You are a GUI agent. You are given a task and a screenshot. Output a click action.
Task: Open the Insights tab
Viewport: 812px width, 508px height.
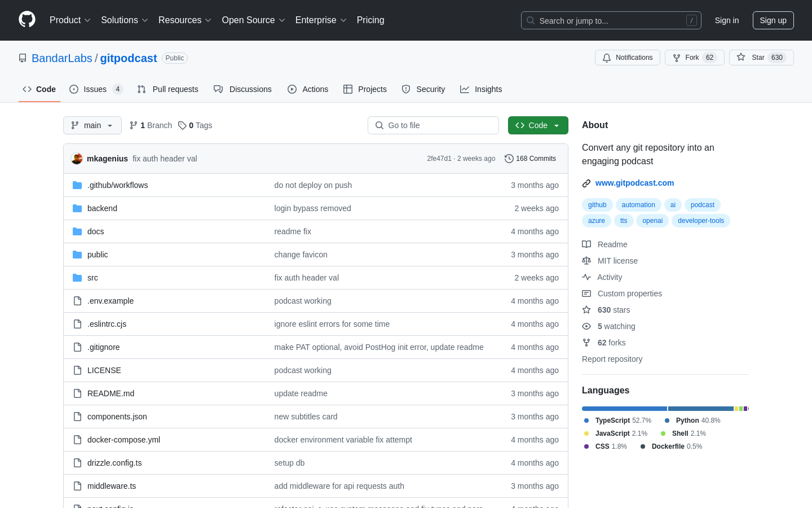tap(481, 89)
